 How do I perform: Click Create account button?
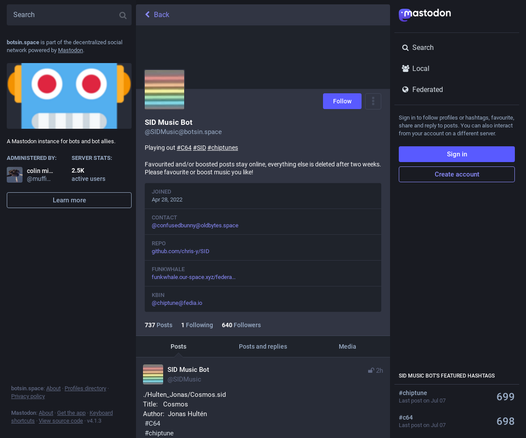click(457, 174)
